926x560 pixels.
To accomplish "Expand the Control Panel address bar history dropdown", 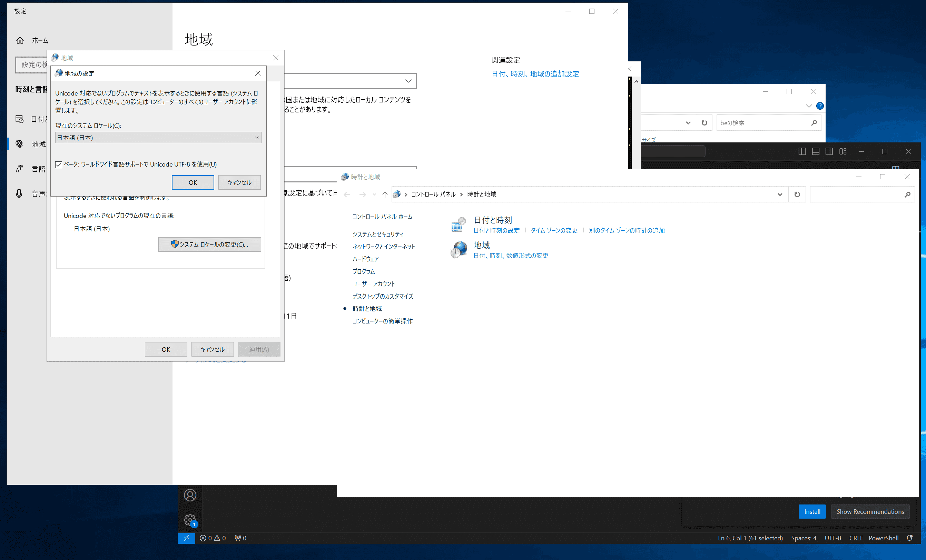I will coord(780,194).
